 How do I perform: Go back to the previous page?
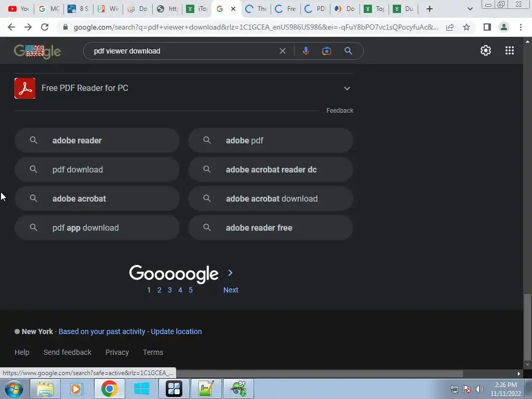click(11, 27)
